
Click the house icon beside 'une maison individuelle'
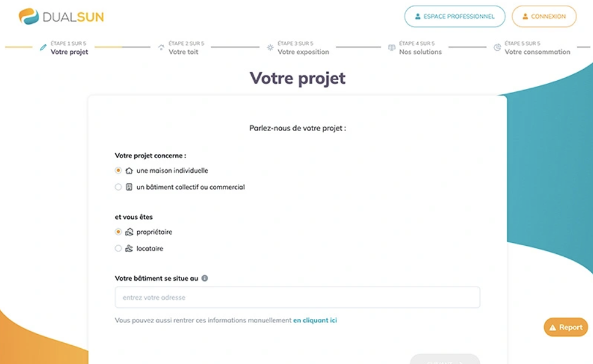coord(128,170)
